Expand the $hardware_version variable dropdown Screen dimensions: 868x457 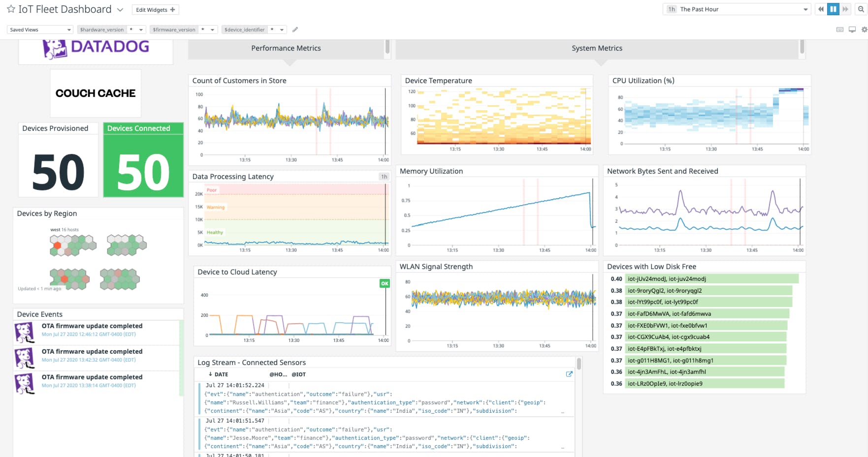click(140, 30)
